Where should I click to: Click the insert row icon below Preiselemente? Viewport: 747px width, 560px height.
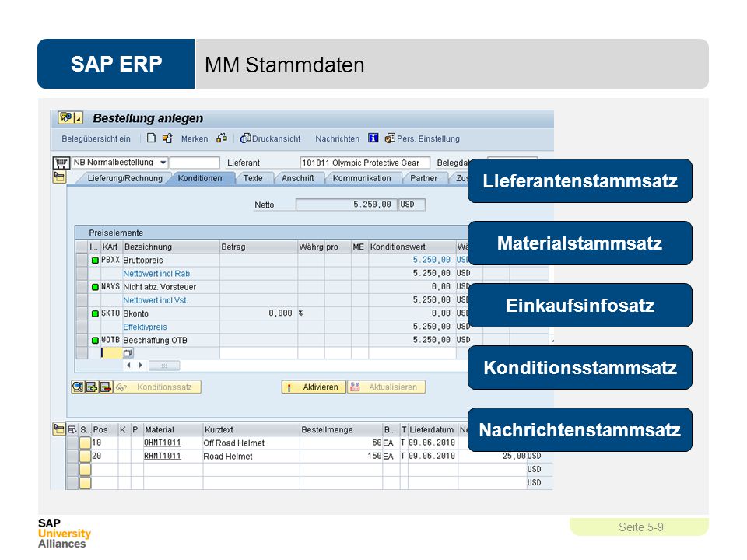point(92,387)
